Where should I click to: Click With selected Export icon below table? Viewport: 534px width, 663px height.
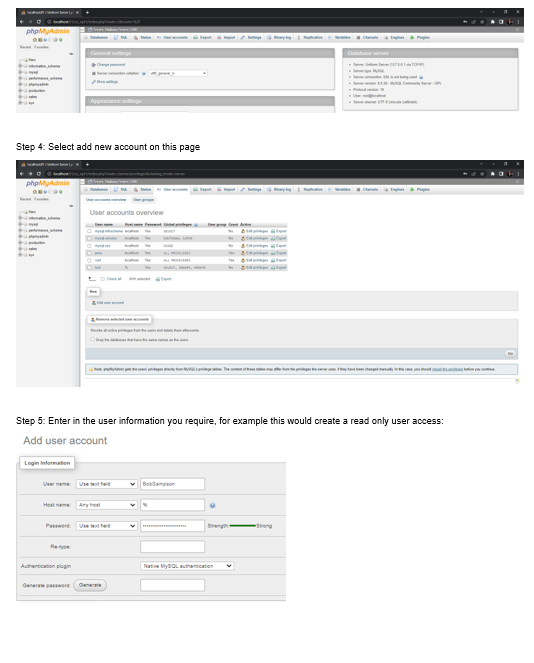point(158,279)
